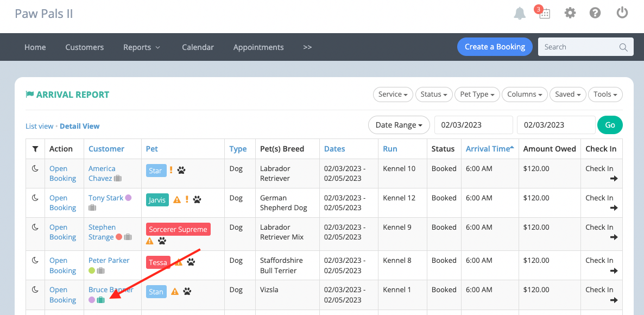Open the Pet Type dropdown
This screenshot has height=315, width=644.
coord(477,94)
